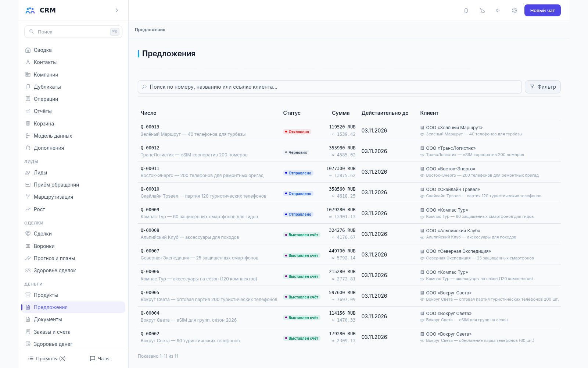Viewport: 588px width, 368px height.
Task: Open client ООО «ТрансЛогистик»
Action: pyautogui.click(x=451, y=148)
